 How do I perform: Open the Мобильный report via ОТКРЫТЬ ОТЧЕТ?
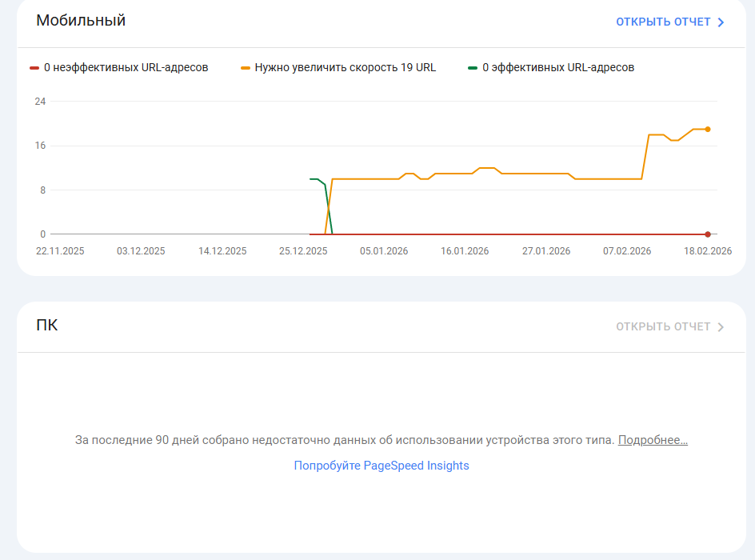663,22
